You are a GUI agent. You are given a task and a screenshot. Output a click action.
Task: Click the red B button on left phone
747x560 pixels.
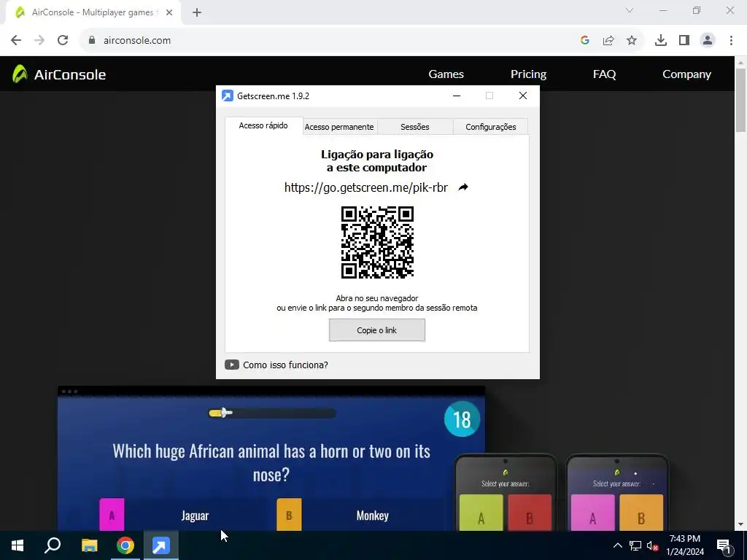(530, 513)
